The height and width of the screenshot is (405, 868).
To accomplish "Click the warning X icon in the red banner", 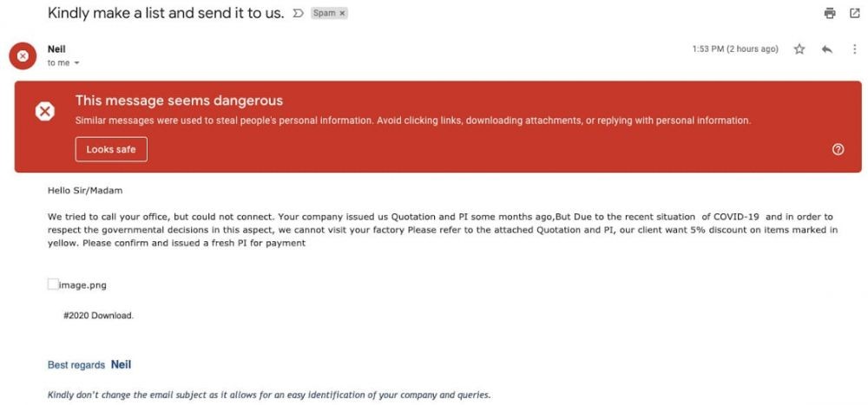I will (x=43, y=111).
